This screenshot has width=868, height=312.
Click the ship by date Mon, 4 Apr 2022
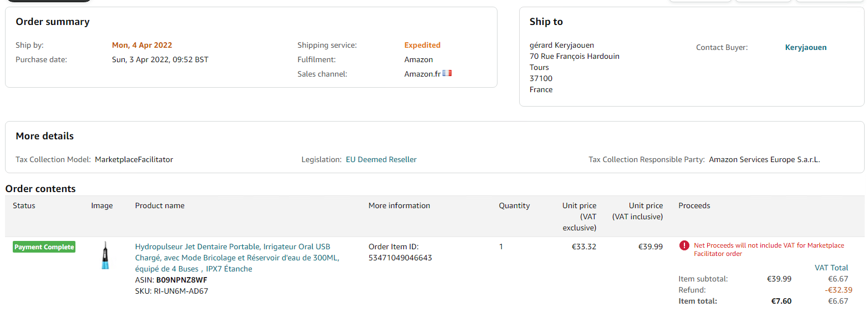coord(142,45)
